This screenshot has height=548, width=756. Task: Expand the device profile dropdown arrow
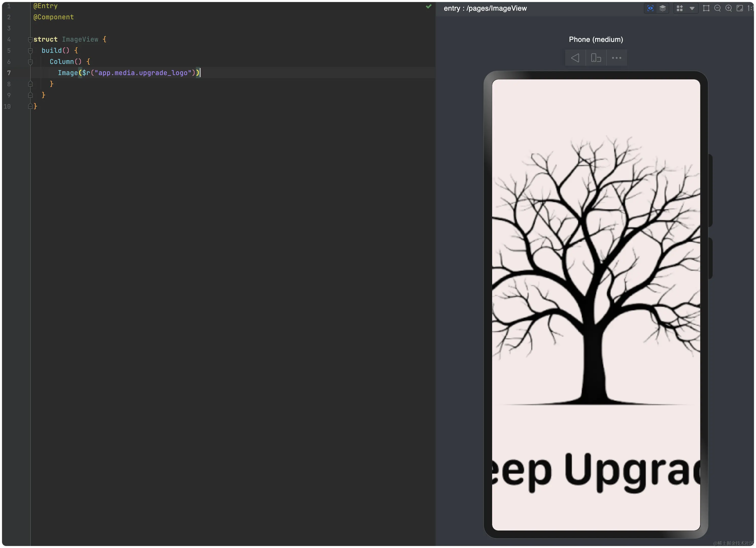point(692,8)
